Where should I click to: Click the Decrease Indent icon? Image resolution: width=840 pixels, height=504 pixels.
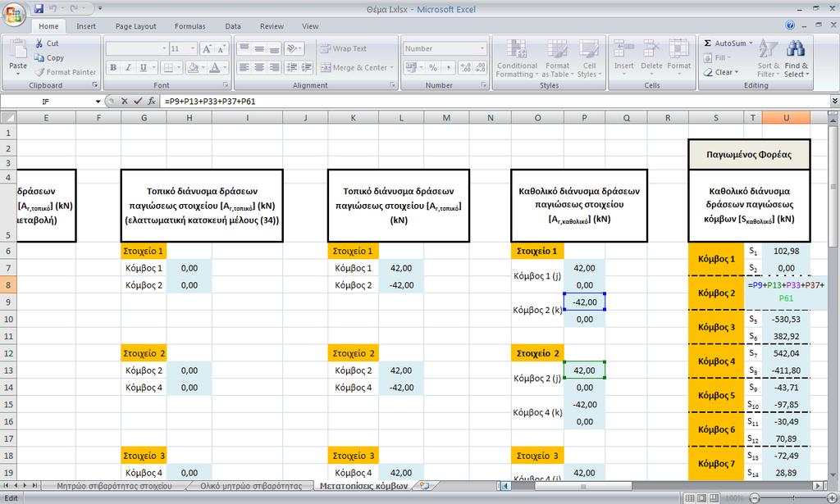291,67
